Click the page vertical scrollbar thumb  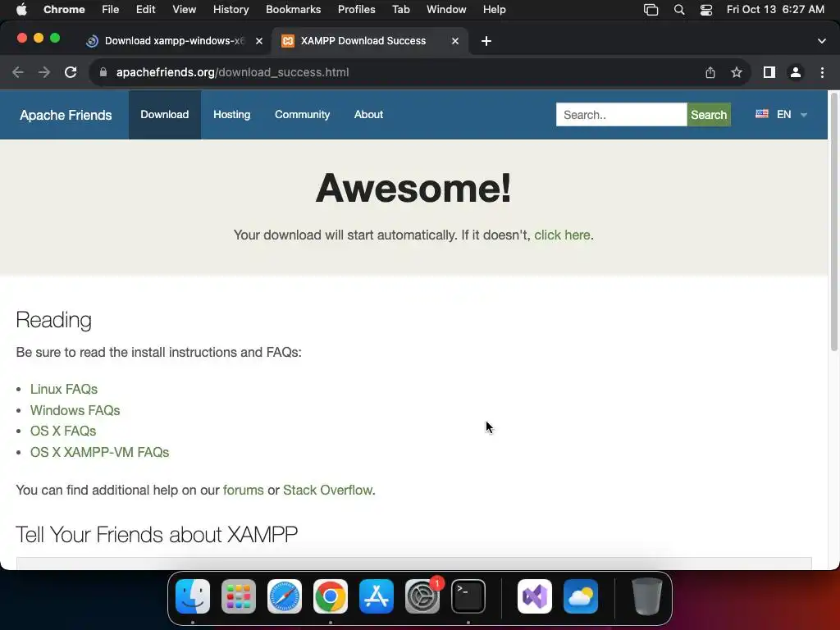[833, 222]
